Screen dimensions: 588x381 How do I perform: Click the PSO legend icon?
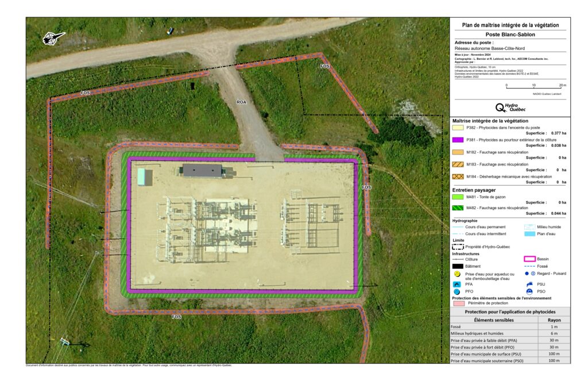point(529,292)
